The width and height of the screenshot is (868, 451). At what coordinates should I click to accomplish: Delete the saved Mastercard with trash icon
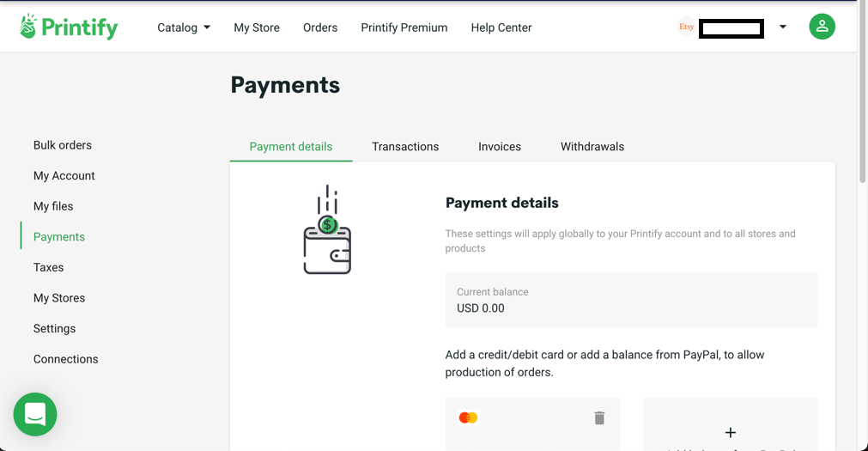pyautogui.click(x=599, y=417)
